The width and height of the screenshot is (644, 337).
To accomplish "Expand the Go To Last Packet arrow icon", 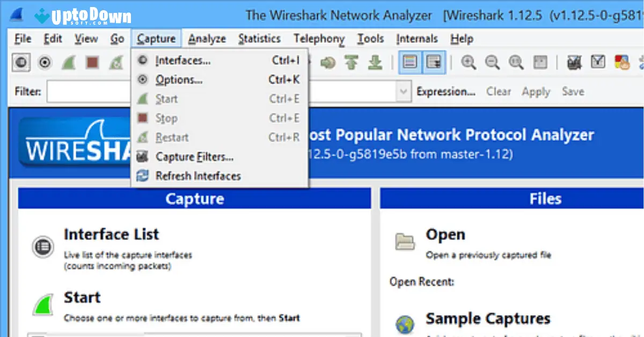I will tap(375, 62).
